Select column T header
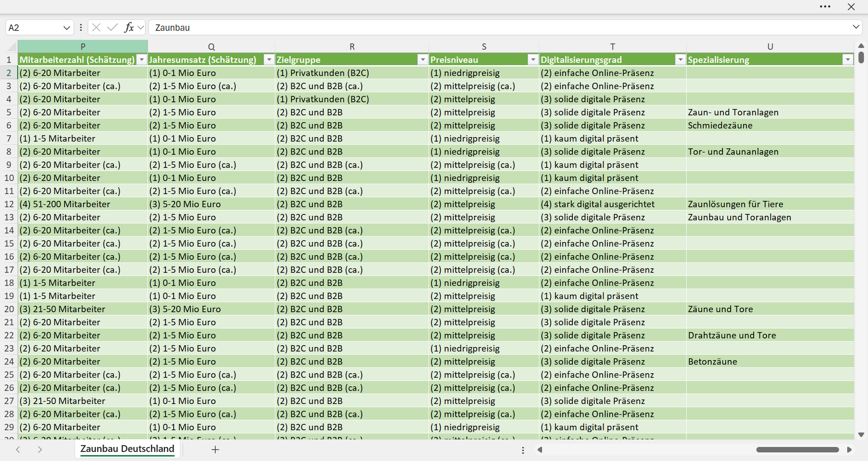 (x=612, y=46)
